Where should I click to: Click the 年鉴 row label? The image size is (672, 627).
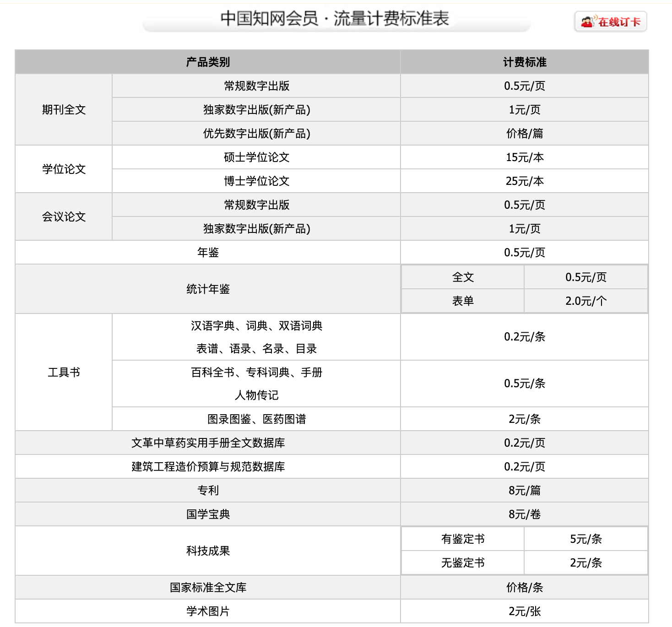coord(208,252)
